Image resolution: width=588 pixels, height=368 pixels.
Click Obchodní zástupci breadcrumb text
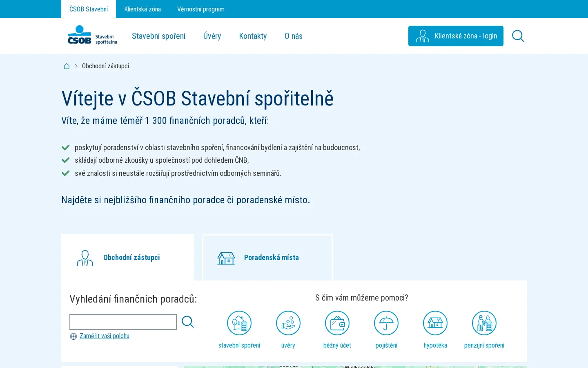105,66
